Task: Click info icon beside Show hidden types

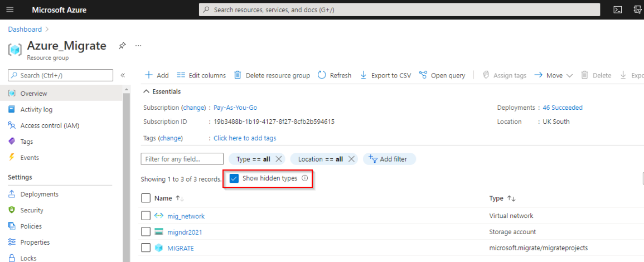Action: point(305,178)
